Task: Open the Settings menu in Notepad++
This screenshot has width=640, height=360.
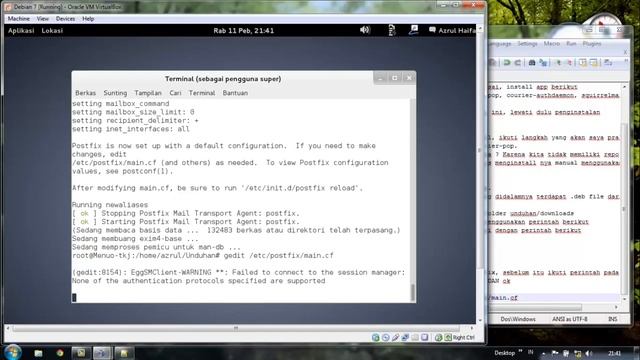Action: 527,44
